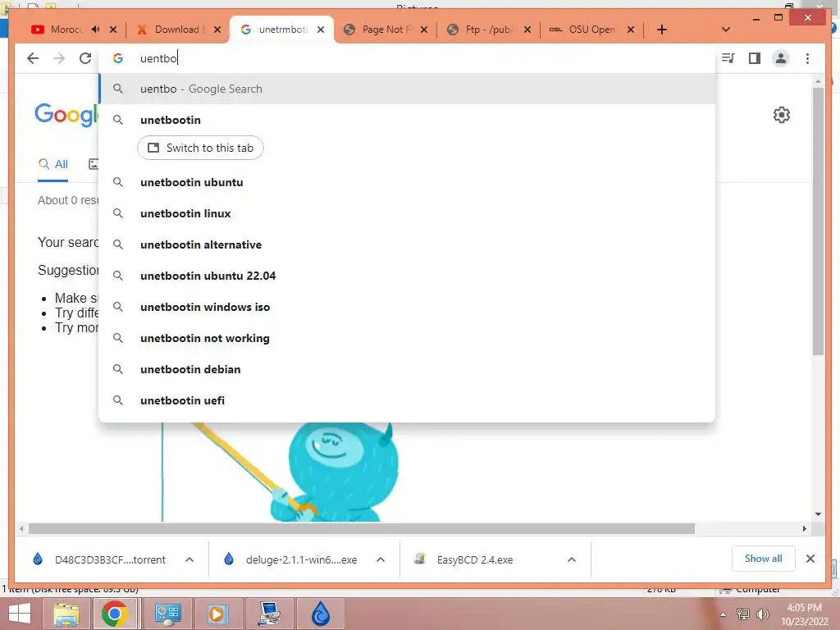Choose 'unetbootin debian' suggestion
840x630 pixels.
tap(407, 369)
